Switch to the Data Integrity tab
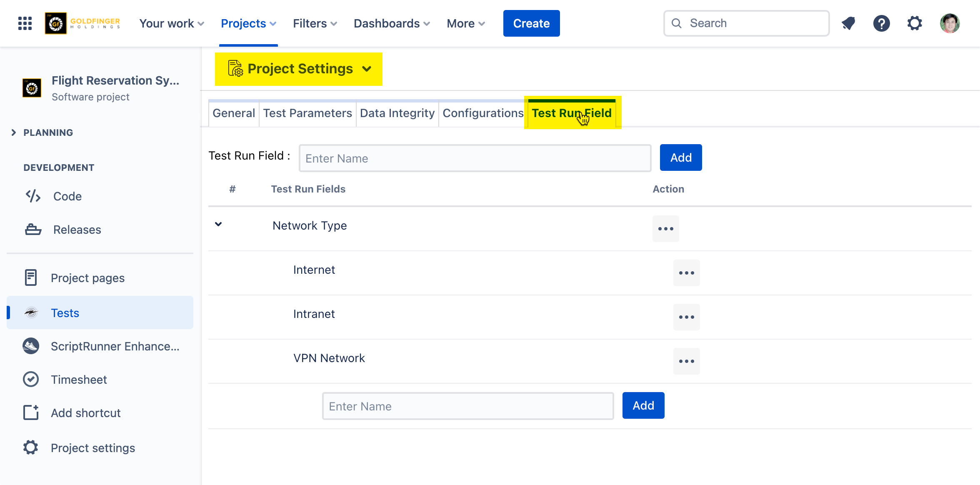The width and height of the screenshot is (980, 485). click(x=397, y=113)
